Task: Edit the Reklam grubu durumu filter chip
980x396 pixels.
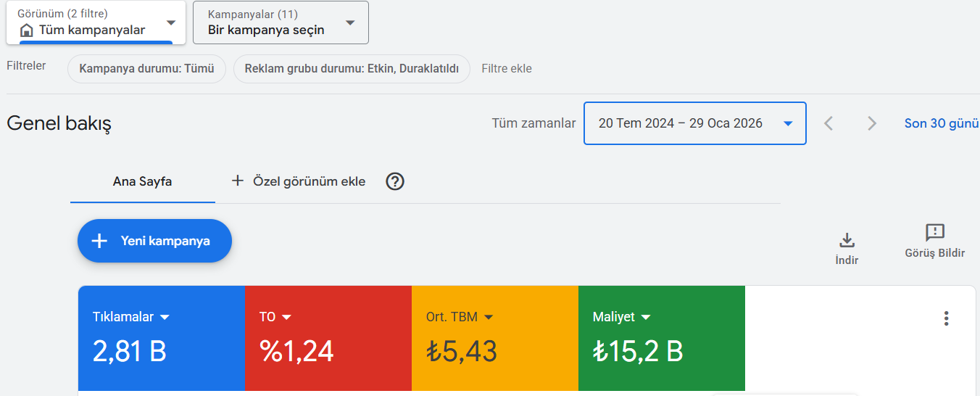Action: point(352,69)
